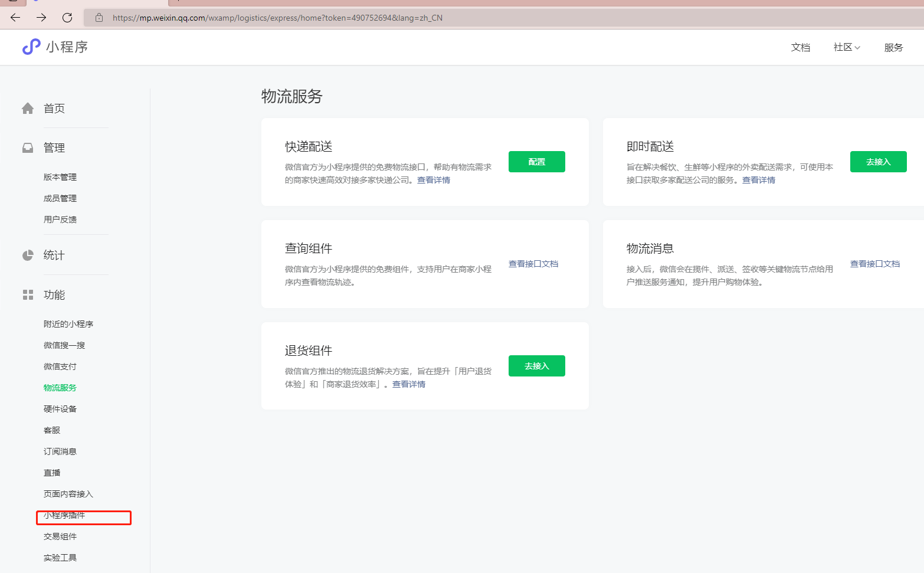924x573 pixels.
Task: Click the lock icon in the address bar
Action: (99, 18)
